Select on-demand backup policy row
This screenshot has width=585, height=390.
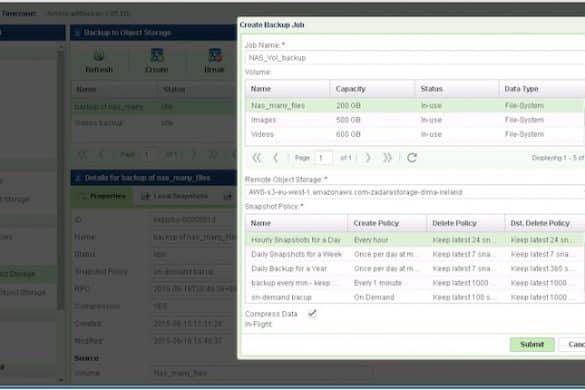pyautogui.click(x=415, y=297)
